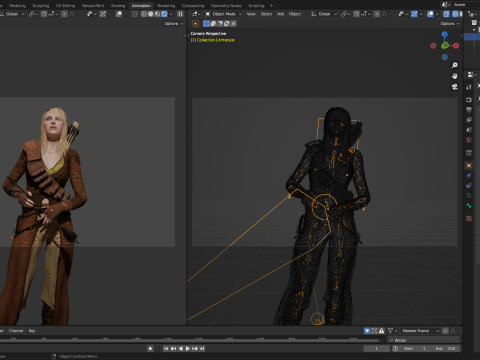
Task: Click the select box tool icon
Action: [196, 24]
